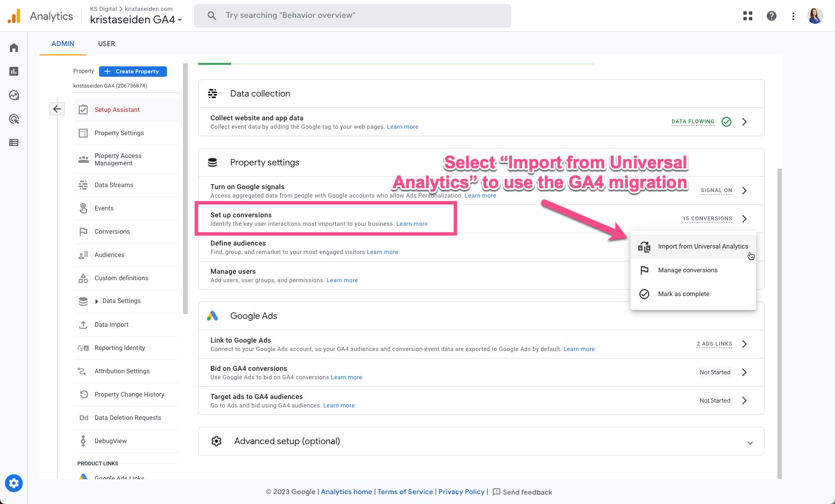Open the Reports bar chart icon

(x=14, y=71)
